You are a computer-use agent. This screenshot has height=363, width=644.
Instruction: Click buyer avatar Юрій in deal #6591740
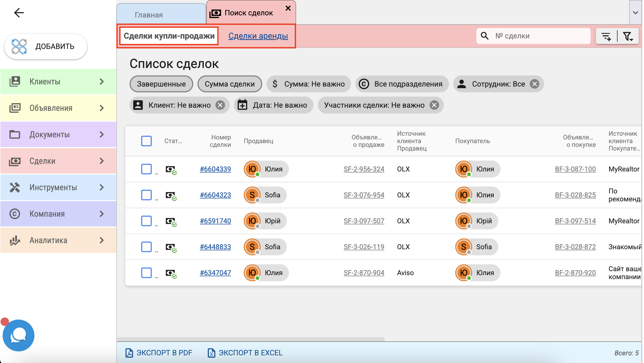pyautogui.click(x=464, y=221)
